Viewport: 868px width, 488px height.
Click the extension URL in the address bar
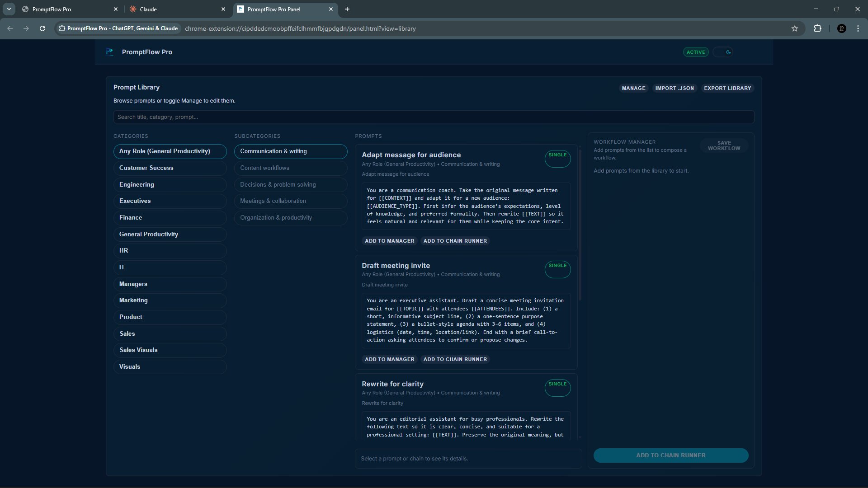[300, 28]
